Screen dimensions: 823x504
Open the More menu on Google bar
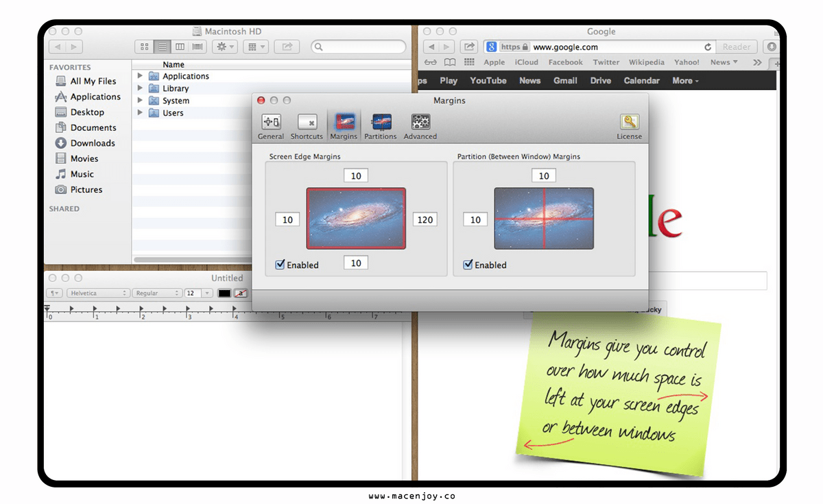685,80
